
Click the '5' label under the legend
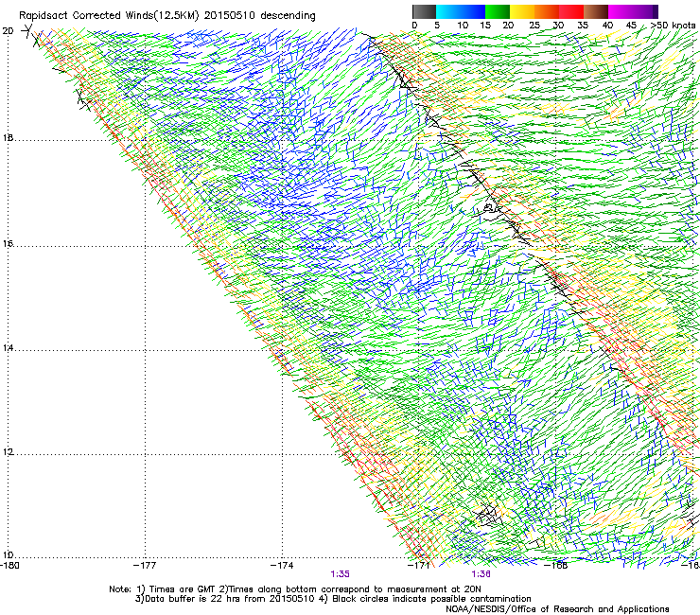coord(437,25)
